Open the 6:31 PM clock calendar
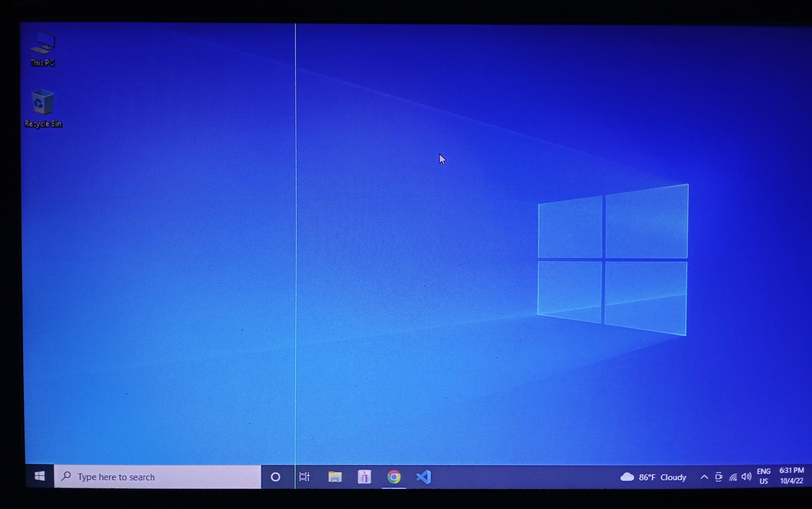 coord(792,476)
